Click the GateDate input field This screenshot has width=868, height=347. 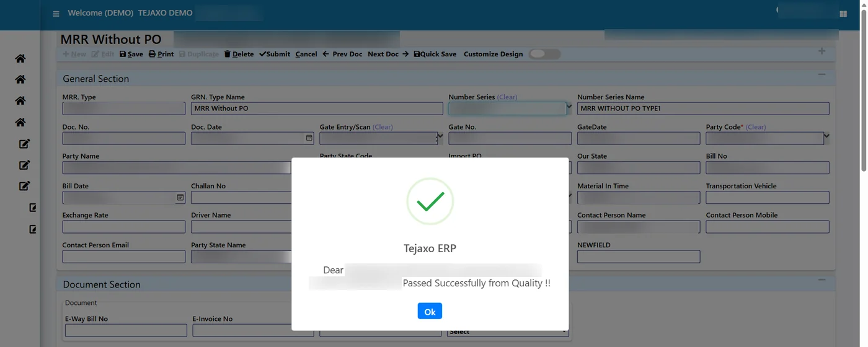(x=639, y=138)
